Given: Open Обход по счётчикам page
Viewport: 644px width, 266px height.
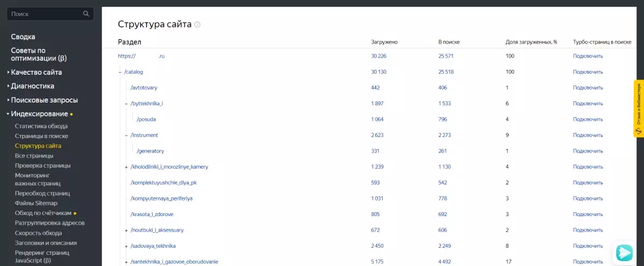Looking at the screenshot, I should coord(43,213).
